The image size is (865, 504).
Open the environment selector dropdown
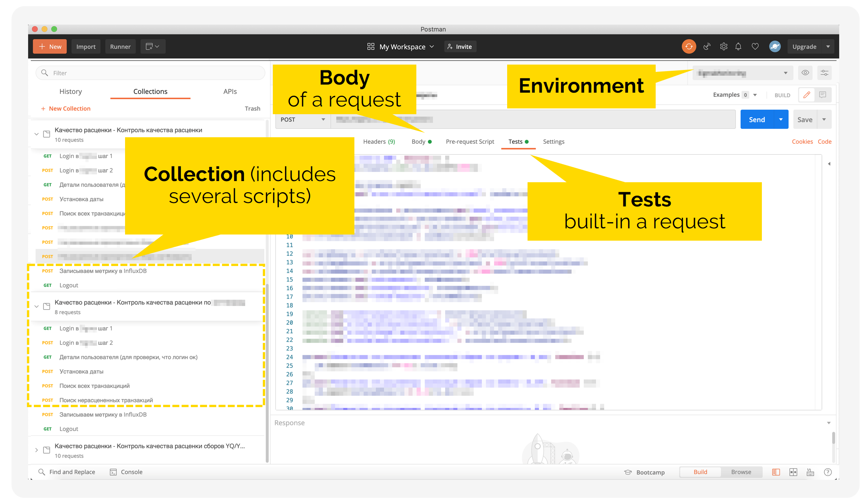[743, 73]
